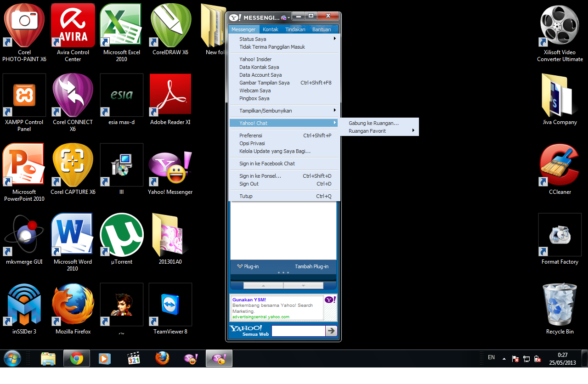Open CorelDRAW X6 desktop icon
Image resolution: width=588 pixels, height=384 pixels.
pos(170,29)
